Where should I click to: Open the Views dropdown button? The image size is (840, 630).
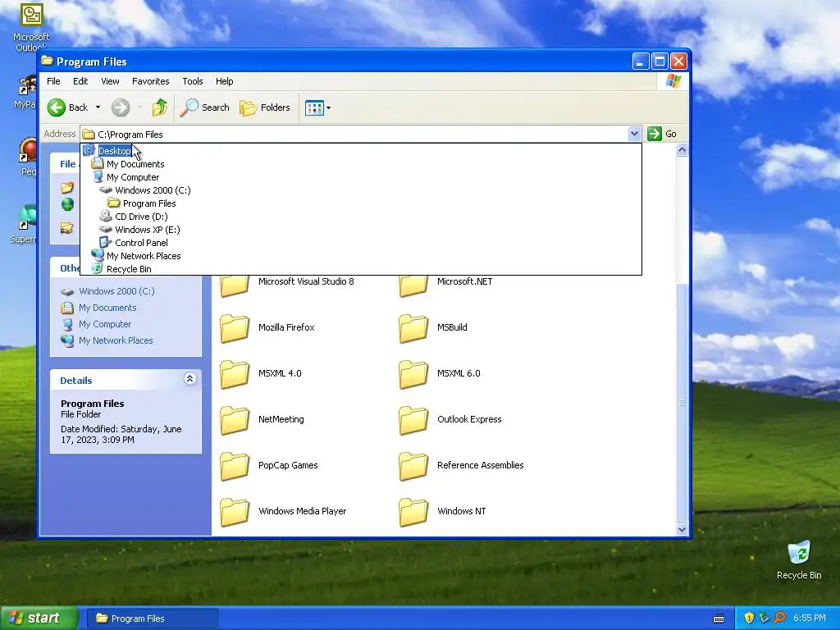coord(317,107)
